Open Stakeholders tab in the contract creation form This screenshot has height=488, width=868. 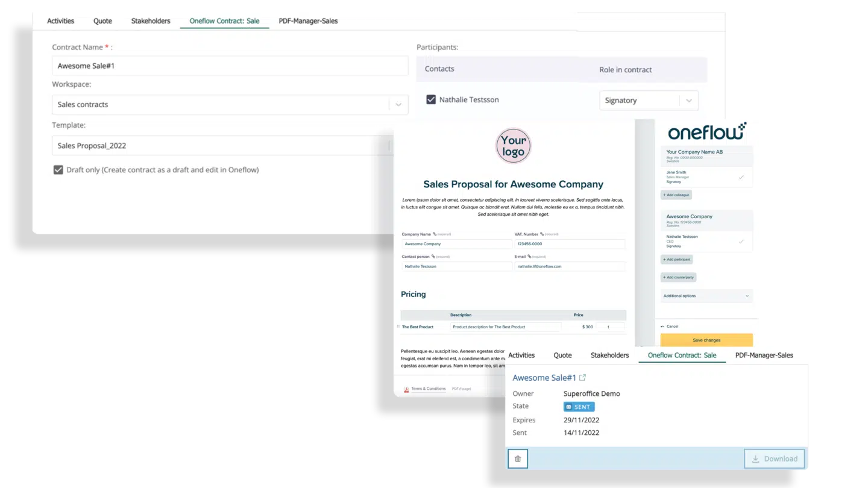(x=151, y=21)
